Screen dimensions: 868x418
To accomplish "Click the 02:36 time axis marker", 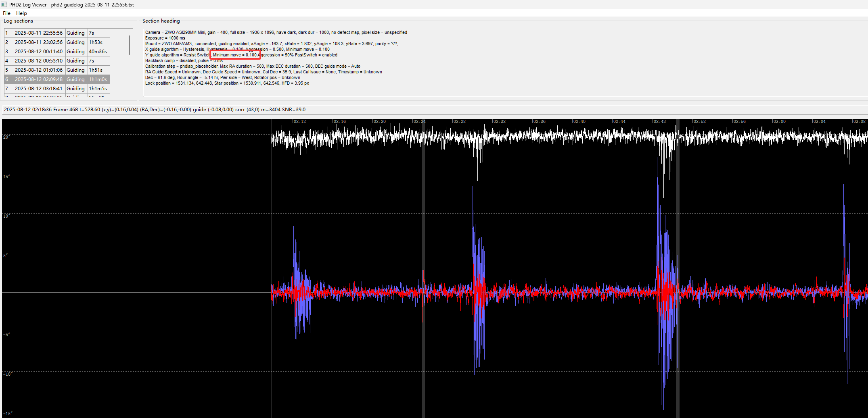I will tap(539, 121).
